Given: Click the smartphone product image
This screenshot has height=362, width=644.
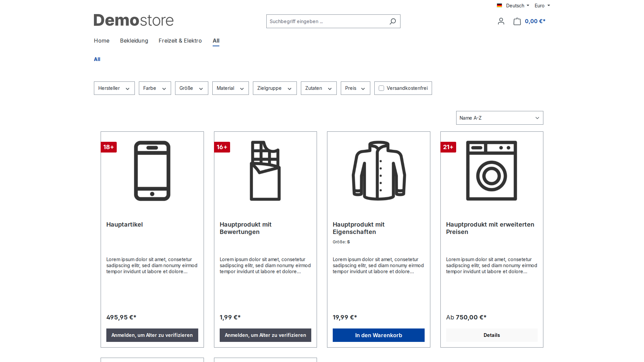Looking at the screenshot, I should (152, 171).
